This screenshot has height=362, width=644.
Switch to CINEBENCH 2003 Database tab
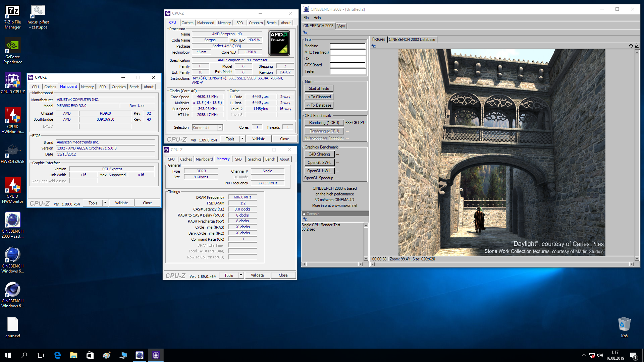click(x=412, y=40)
